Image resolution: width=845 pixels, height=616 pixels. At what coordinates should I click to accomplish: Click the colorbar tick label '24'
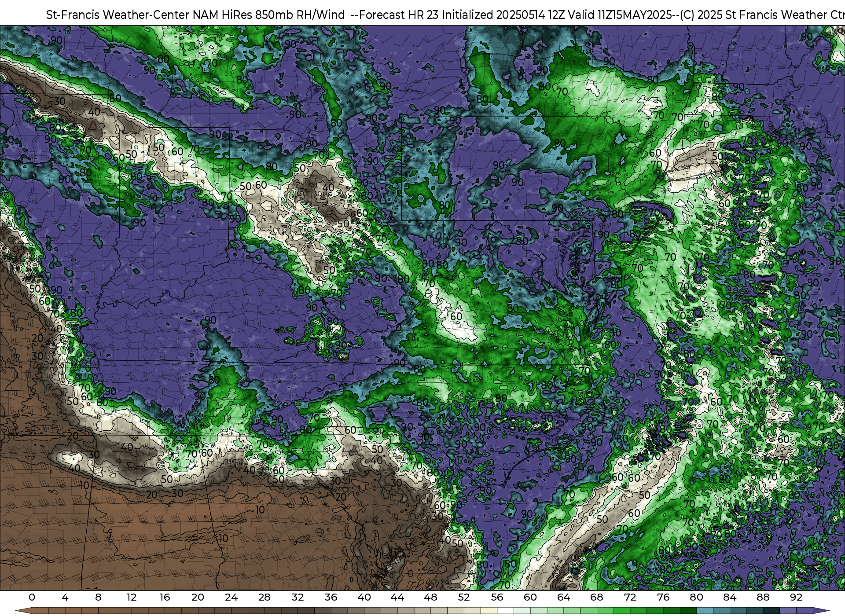click(231, 597)
